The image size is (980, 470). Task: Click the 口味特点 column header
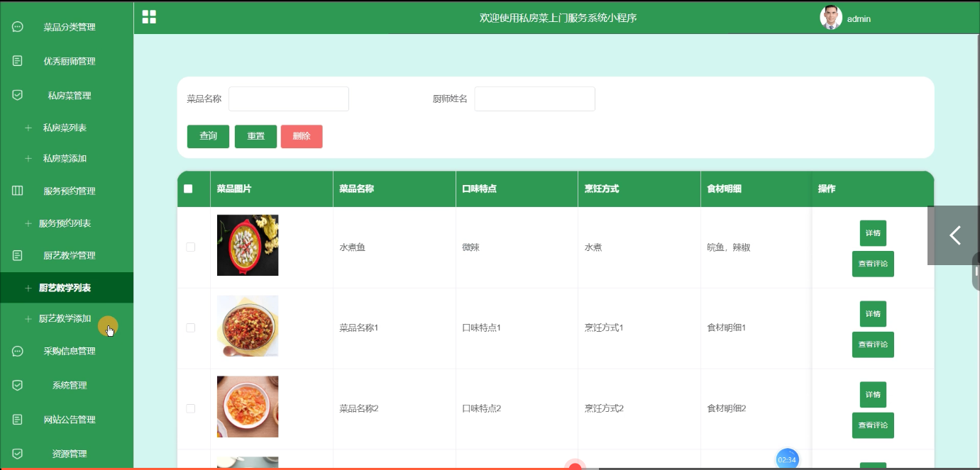(x=479, y=189)
